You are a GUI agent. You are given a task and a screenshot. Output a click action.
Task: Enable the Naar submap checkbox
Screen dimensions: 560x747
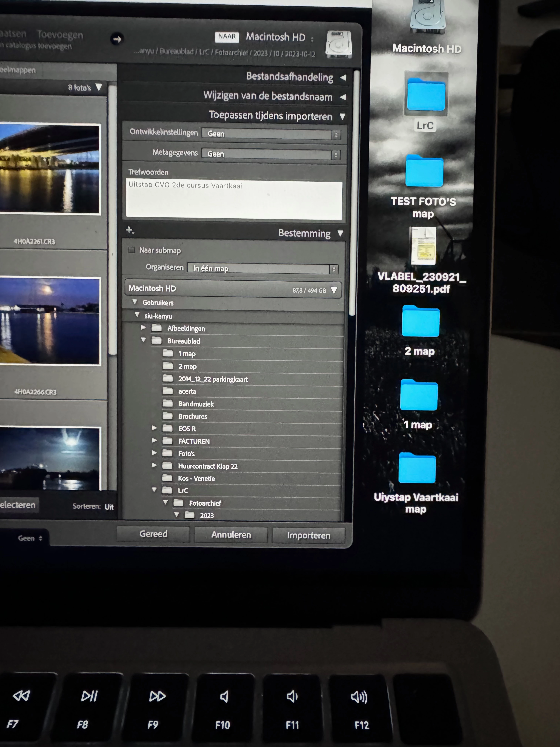pyautogui.click(x=132, y=250)
